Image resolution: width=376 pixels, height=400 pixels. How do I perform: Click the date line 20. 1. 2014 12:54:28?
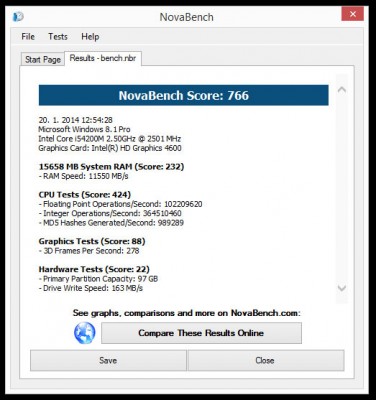76,120
